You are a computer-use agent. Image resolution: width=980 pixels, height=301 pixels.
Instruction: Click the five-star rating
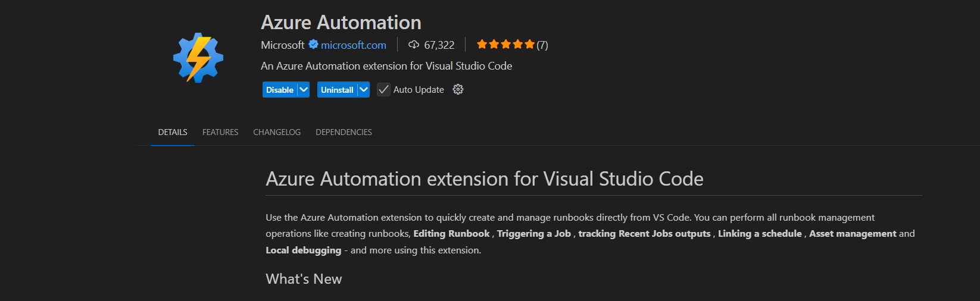(505, 44)
